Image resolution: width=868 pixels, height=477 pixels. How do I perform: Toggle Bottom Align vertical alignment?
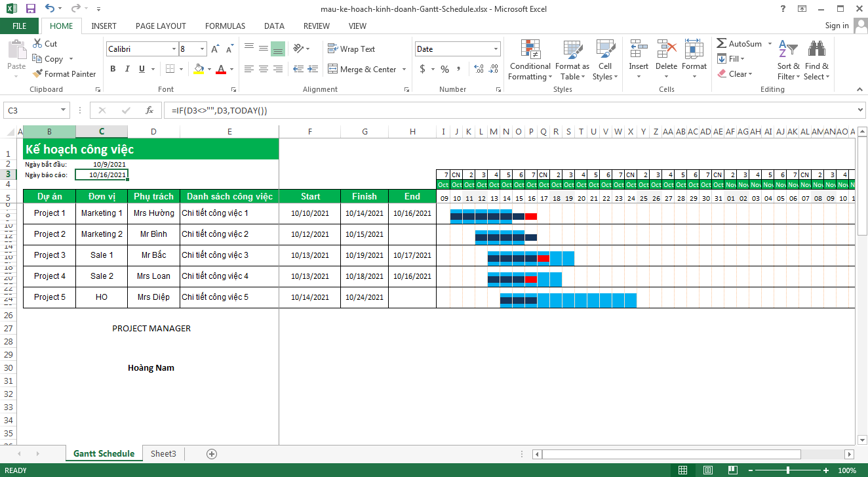click(x=278, y=49)
